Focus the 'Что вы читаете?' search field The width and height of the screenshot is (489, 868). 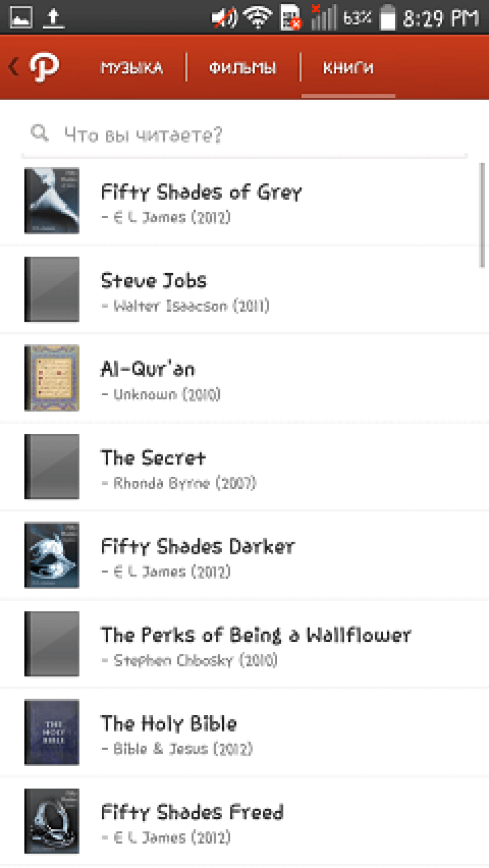(x=255, y=134)
